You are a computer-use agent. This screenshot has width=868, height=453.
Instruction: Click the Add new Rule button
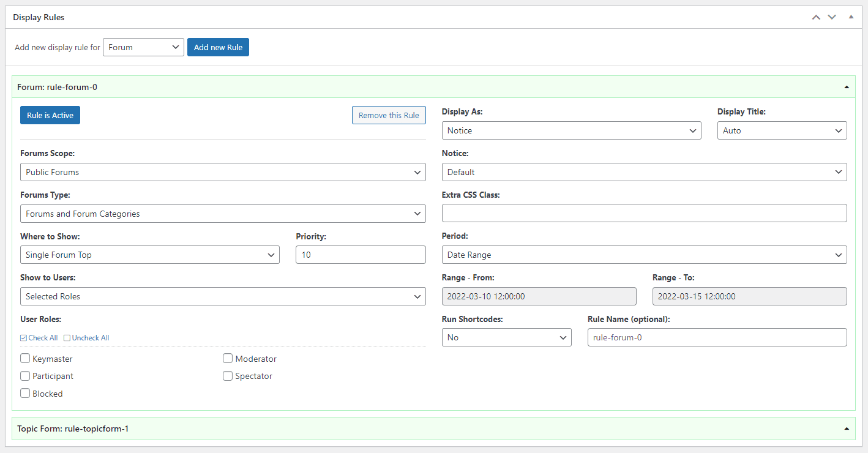218,47
